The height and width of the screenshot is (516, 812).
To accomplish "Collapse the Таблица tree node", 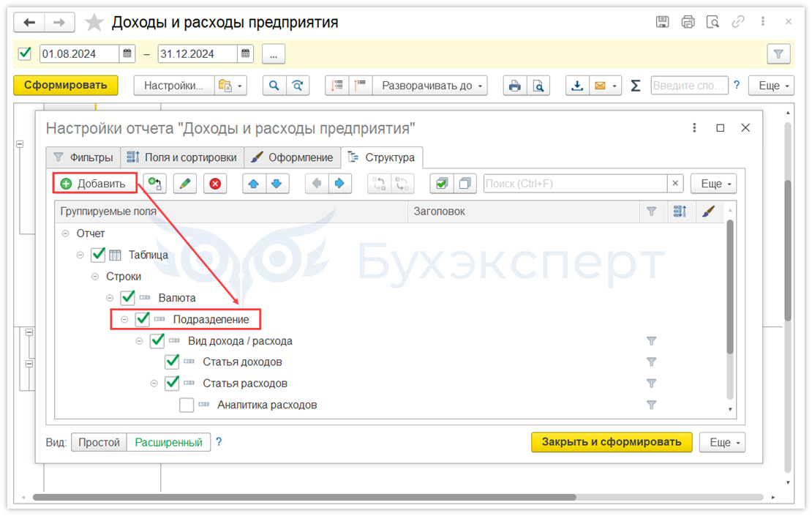I will 80,255.
